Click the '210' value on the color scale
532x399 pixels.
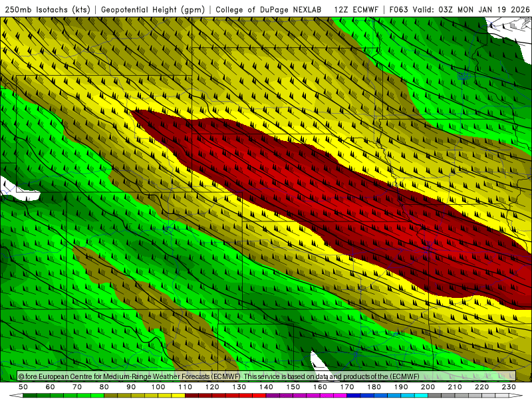click(455, 387)
